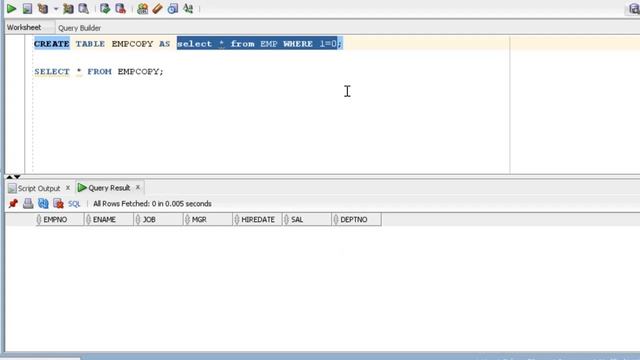The height and width of the screenshot is (360, 640).
Task: Click the line-number gutter of the editor
Action: pyautogui.click(x=15, y=104)
